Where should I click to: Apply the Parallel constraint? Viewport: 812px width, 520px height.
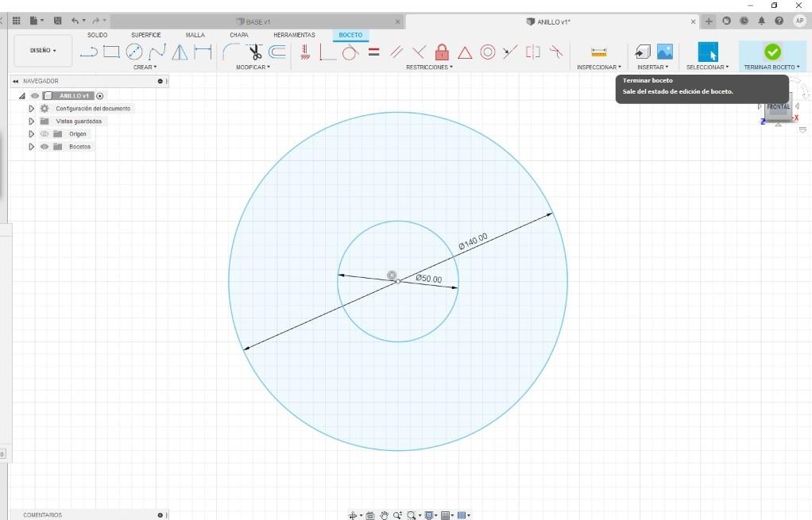(396, 52)
